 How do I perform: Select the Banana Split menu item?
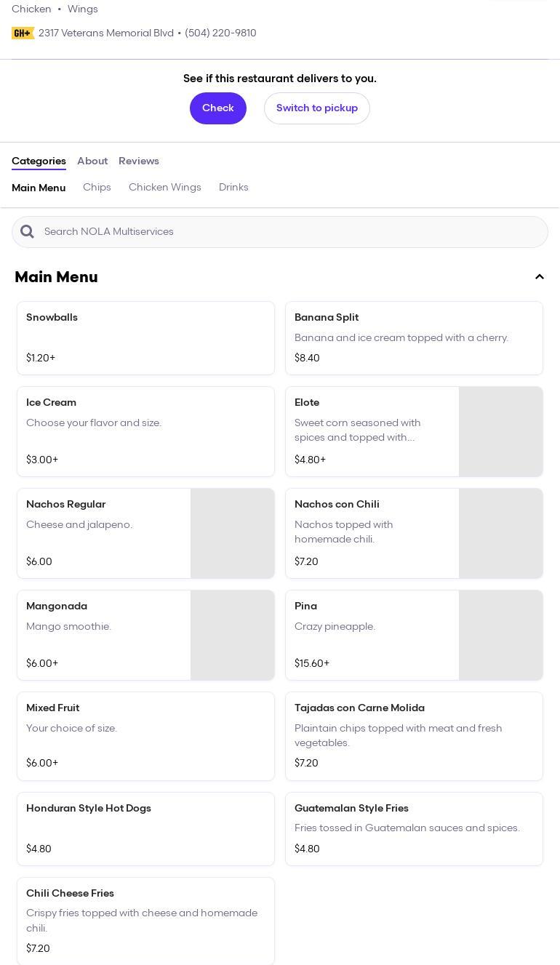click(414, 338)
